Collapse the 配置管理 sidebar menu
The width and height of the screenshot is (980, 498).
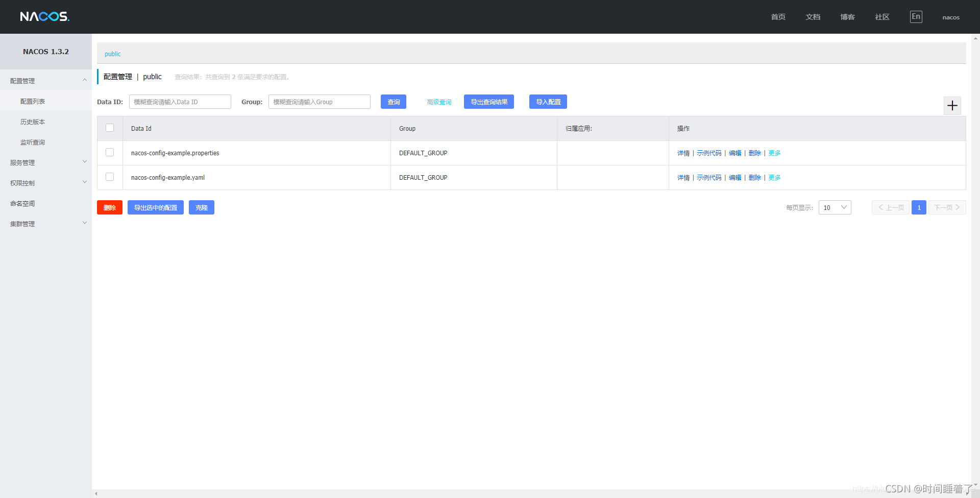click(46, 81)
